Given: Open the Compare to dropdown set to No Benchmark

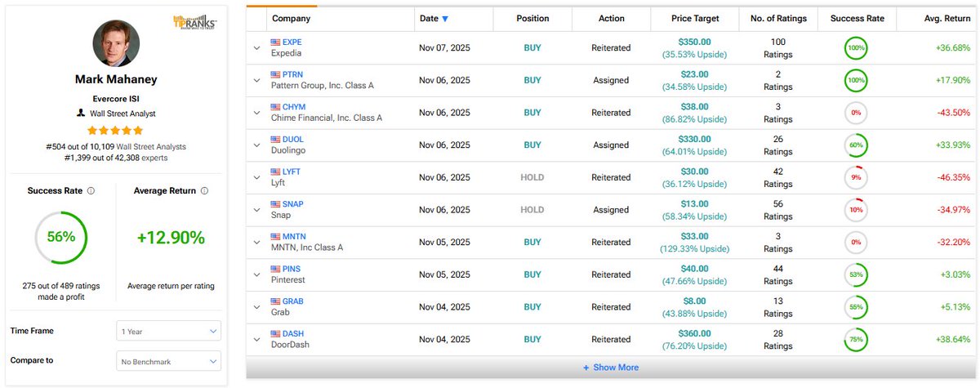Looking at the screenshot, I should (x=168, y=361).
